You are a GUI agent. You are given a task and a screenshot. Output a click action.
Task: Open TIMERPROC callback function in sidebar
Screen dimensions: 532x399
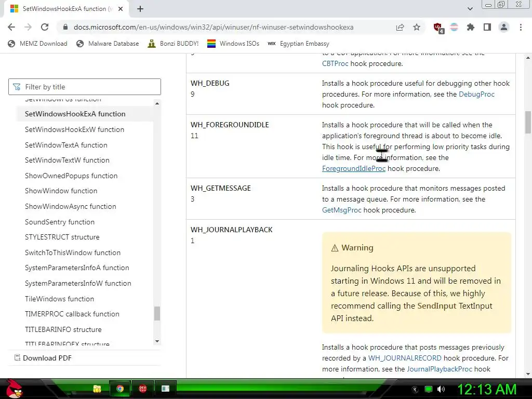(72, 314)
